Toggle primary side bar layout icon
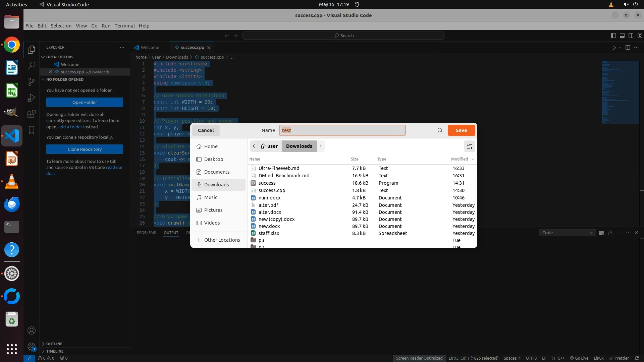Image resolution: width=644 pixels, height=362 pixels. pos(613,36)
